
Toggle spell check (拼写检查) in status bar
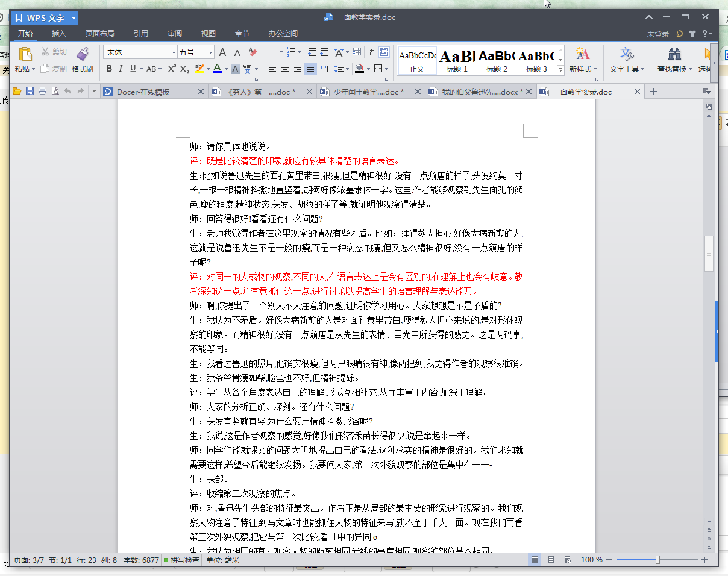(x=181, y=560)
